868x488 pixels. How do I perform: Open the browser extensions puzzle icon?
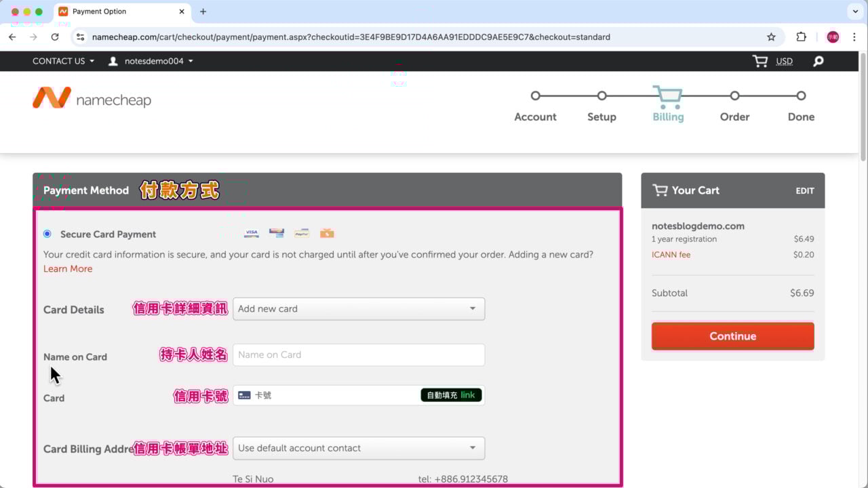[801, 37]
